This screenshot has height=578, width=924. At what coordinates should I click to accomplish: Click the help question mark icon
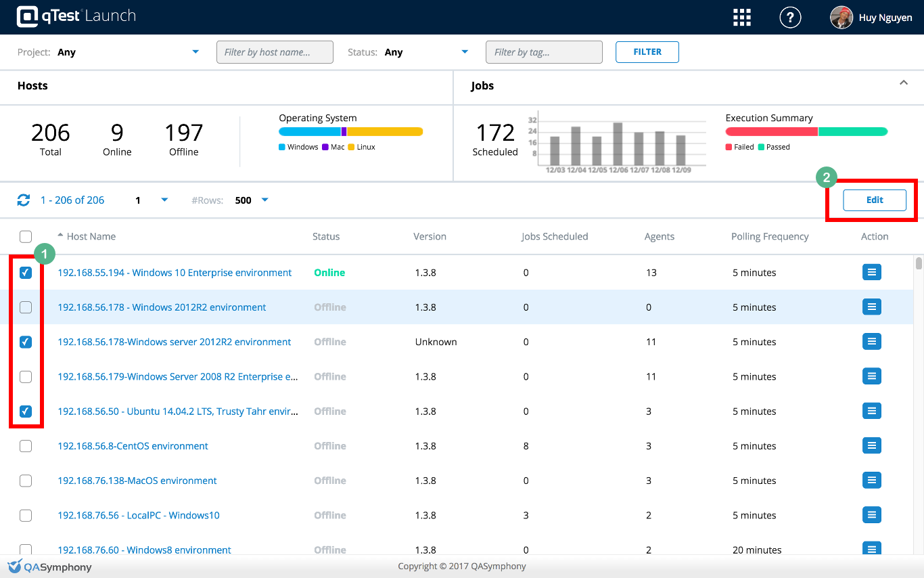[790, 18]
